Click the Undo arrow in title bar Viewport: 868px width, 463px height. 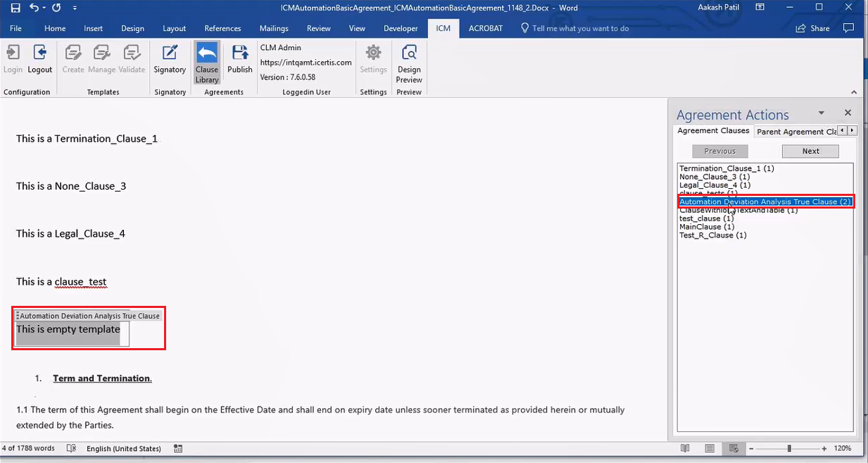[35, 8]
